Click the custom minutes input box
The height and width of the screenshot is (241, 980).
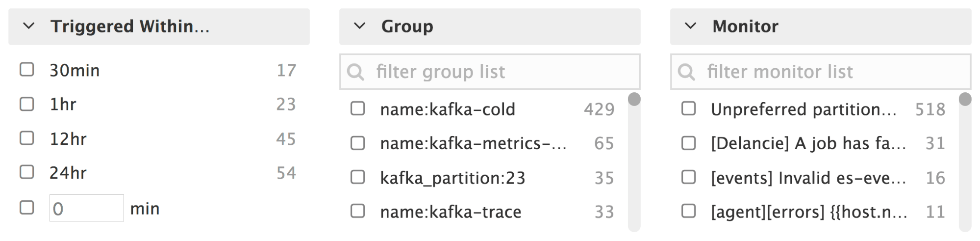click(x=87, y=208)
